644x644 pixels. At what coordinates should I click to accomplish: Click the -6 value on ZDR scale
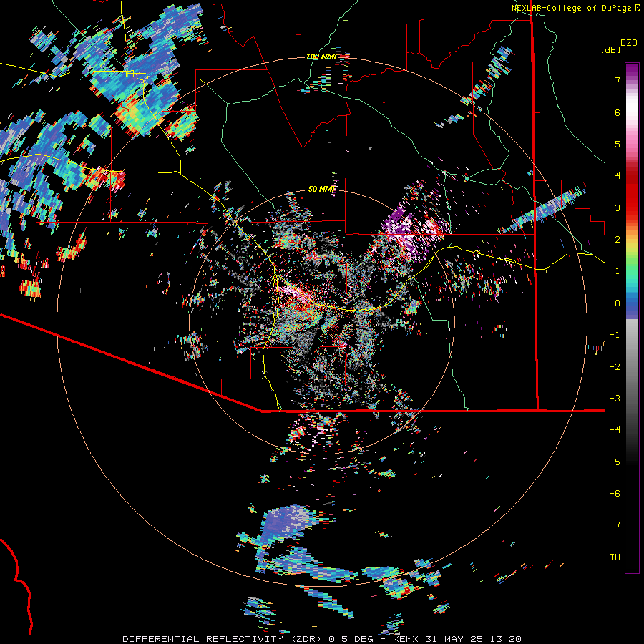(x=615, y=494)
